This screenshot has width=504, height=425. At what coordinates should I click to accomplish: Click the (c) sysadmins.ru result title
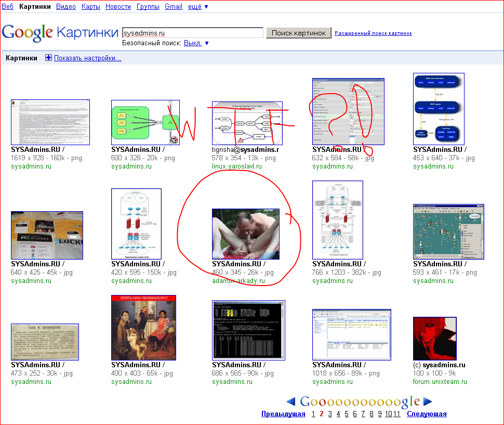[x=439, y=365]
